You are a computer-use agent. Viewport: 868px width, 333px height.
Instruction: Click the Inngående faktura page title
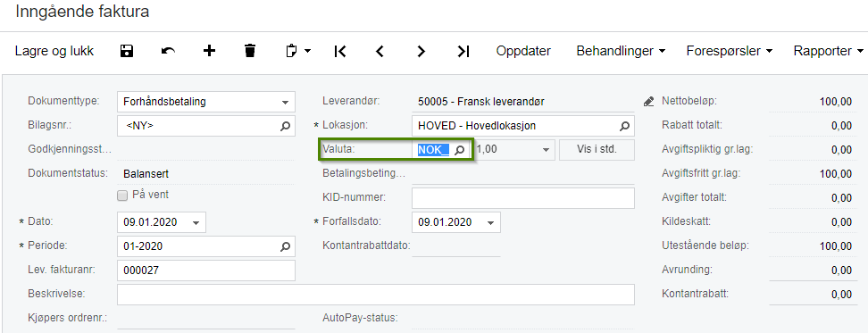pyautogui.click(x=82, y=12)
